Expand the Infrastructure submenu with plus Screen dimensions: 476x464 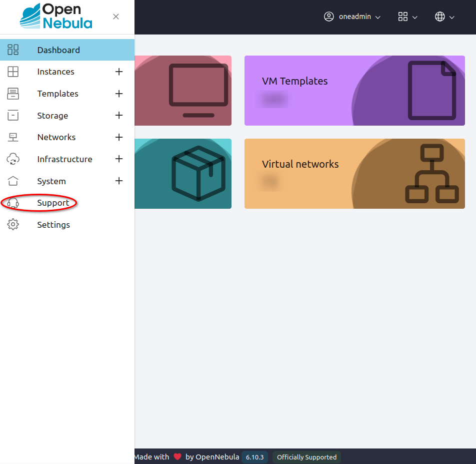pyautogui.click(x=119, y=159)
